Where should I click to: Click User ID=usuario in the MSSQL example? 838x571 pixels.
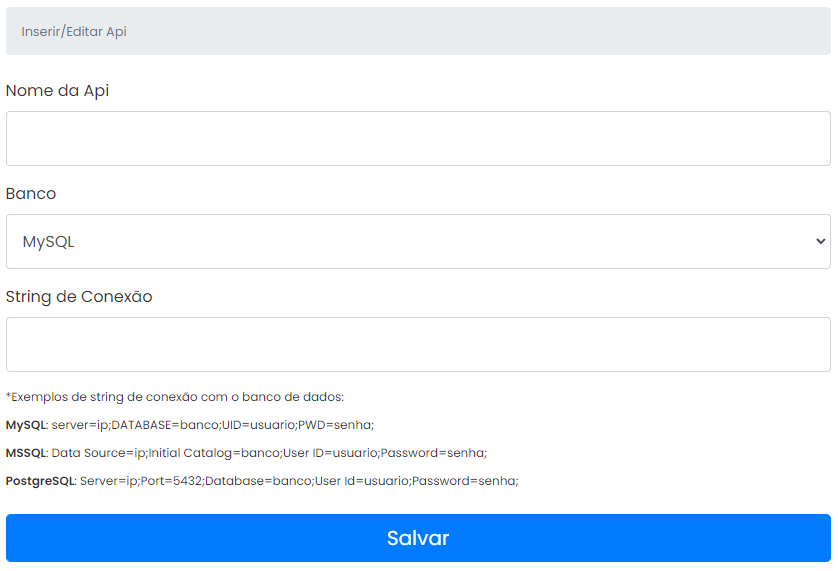pyautogui.click(x=329, y=453)
